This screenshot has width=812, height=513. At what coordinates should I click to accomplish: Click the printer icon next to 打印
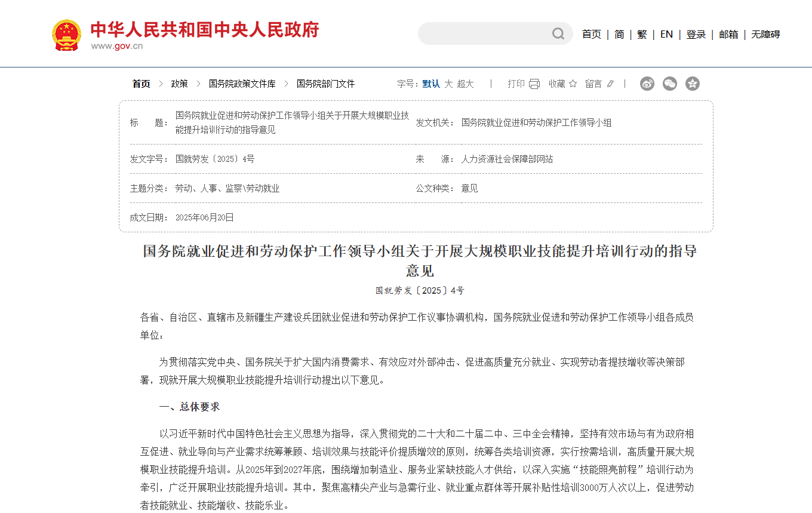[x=533, y=84]
